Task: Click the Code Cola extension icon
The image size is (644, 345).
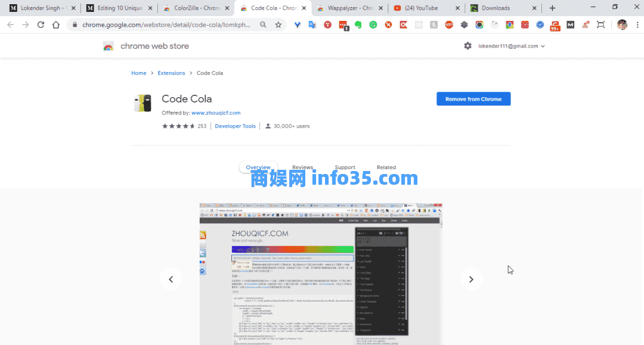Action: [x=143, y=103]
